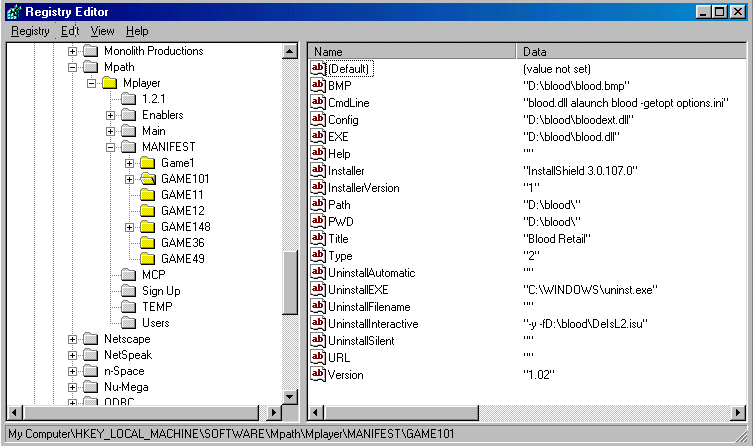Click the folder icon for Netscape key
The width and height of the screenshot is (753, 446).
(x=91, y=339)
